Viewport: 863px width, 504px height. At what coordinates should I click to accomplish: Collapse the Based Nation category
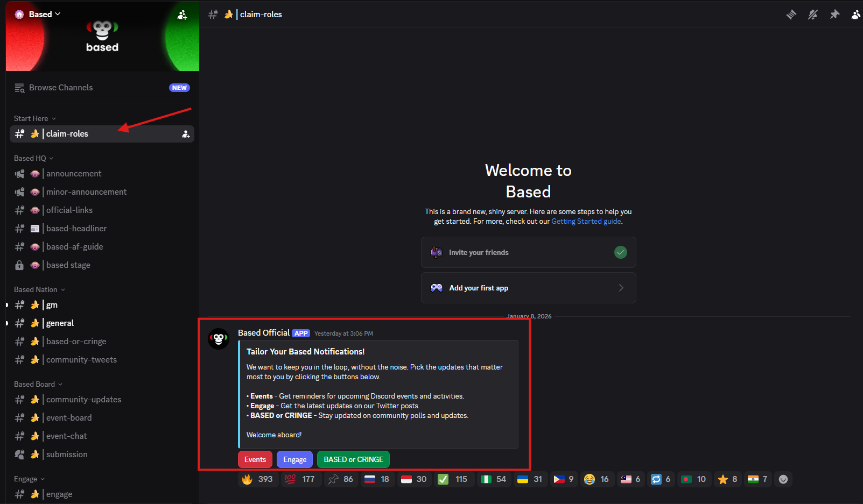tap(39, 289)
